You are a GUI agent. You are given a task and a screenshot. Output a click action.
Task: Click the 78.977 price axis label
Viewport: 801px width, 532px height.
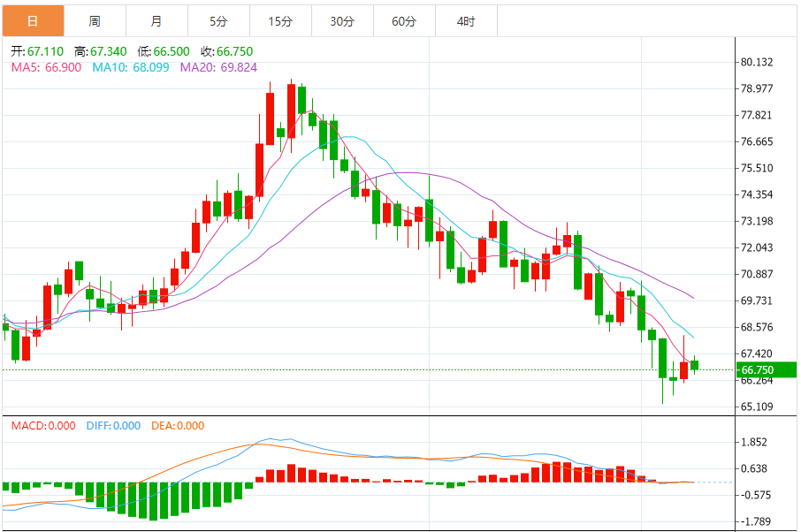pos(757,89)
